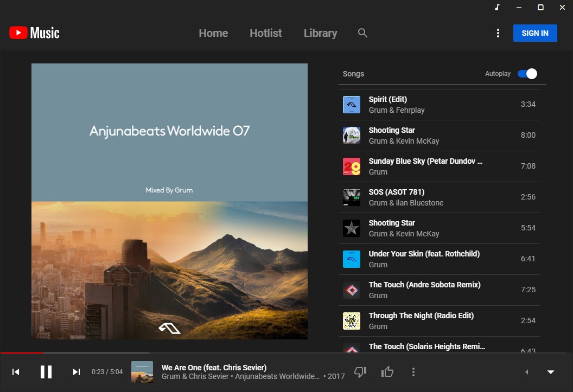The image size is (573, 392).
Task: Click the We Are One song title
Action: point(214,368)
